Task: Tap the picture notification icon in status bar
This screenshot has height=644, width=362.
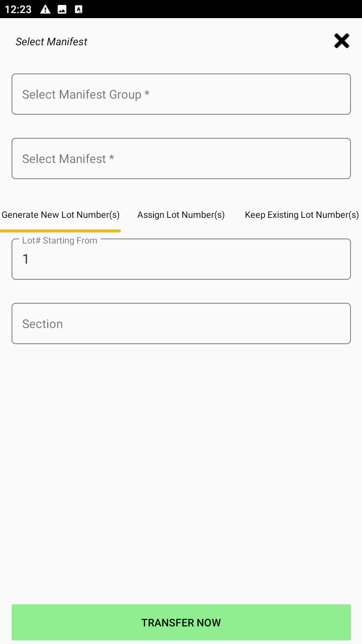Action: coord(62,9)
